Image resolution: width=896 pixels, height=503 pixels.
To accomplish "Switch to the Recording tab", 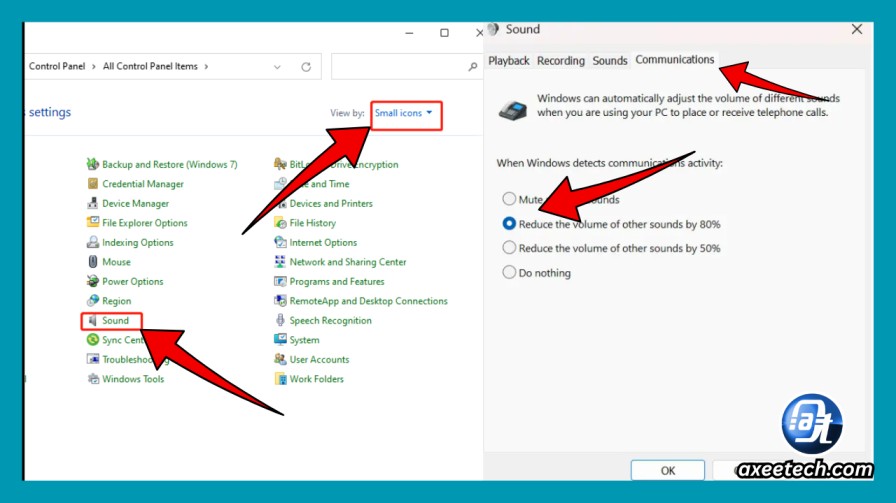I will coord(561,61).
